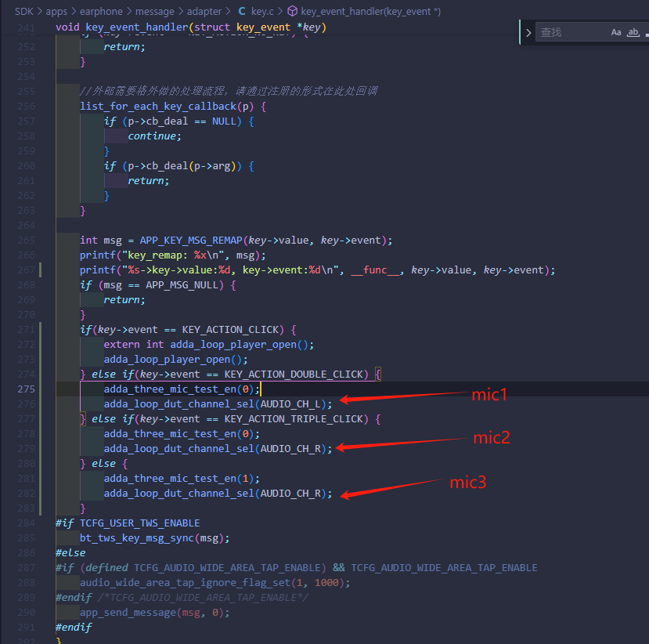This screenshot has height=644, width=649.
Task: Toggle Match Whole Word (ab) option
Action: coord(633,32)
